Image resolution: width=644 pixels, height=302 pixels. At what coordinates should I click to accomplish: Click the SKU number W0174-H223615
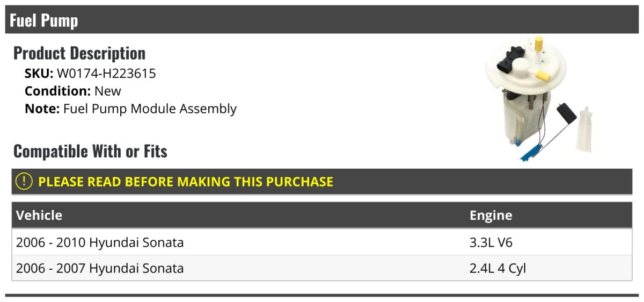(106, 74)
